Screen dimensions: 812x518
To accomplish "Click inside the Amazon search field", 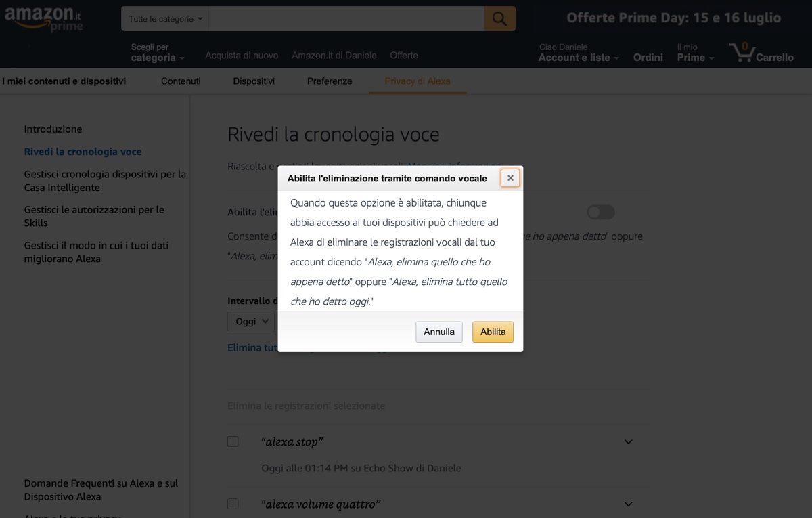I will pos(346,19).
